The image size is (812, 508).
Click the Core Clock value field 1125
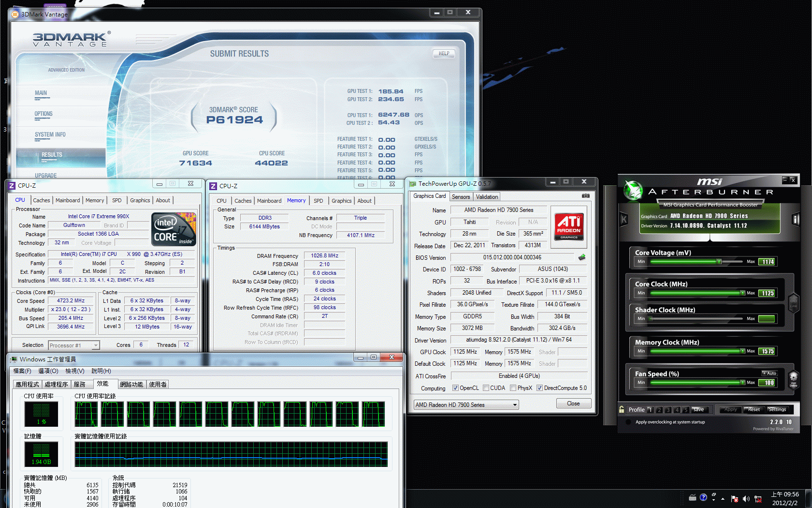coord(768,293)
